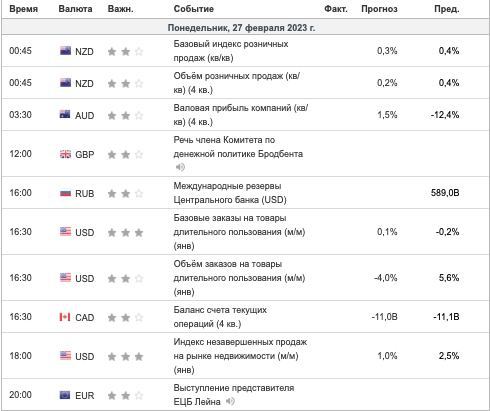Click the Russian flag beside RUB
This screenshot has width=490, height=411.
click(65, 193)
